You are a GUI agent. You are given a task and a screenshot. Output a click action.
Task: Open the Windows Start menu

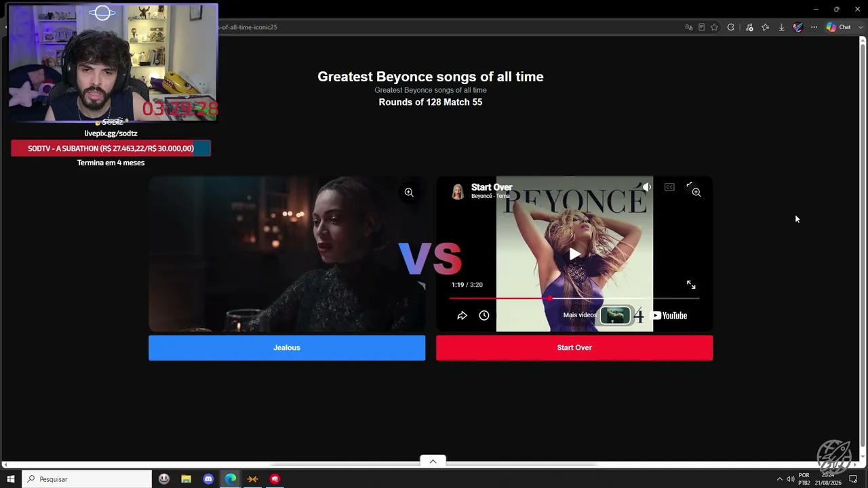[x=11, y=479]
